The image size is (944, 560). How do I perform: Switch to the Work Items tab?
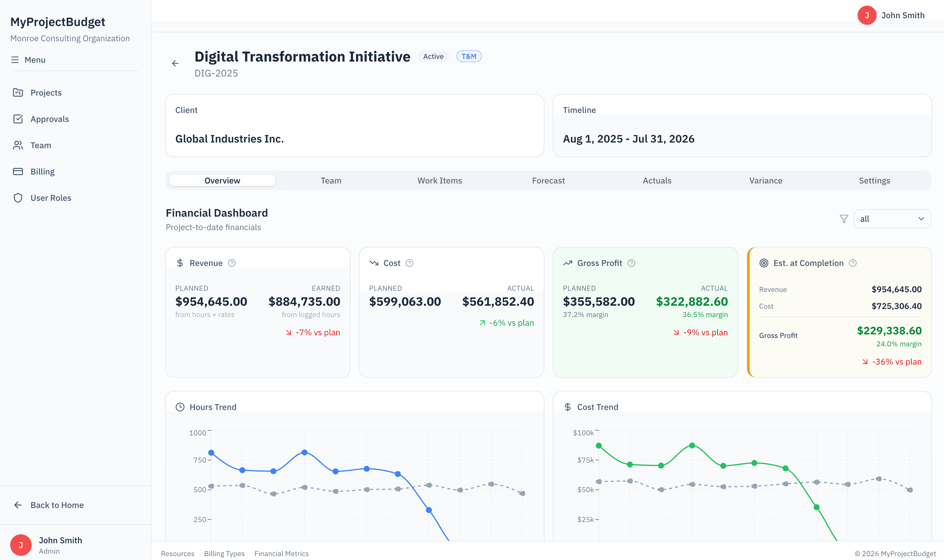[x=439, y=180]
